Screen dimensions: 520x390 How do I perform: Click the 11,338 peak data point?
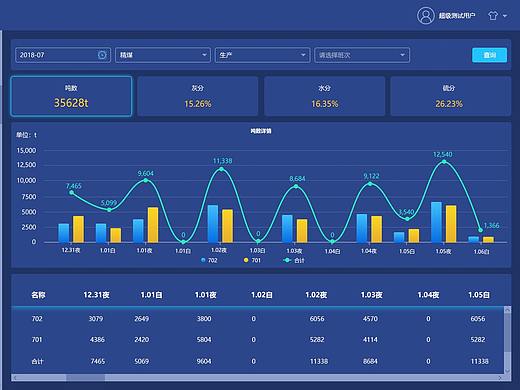click(222, 169)
